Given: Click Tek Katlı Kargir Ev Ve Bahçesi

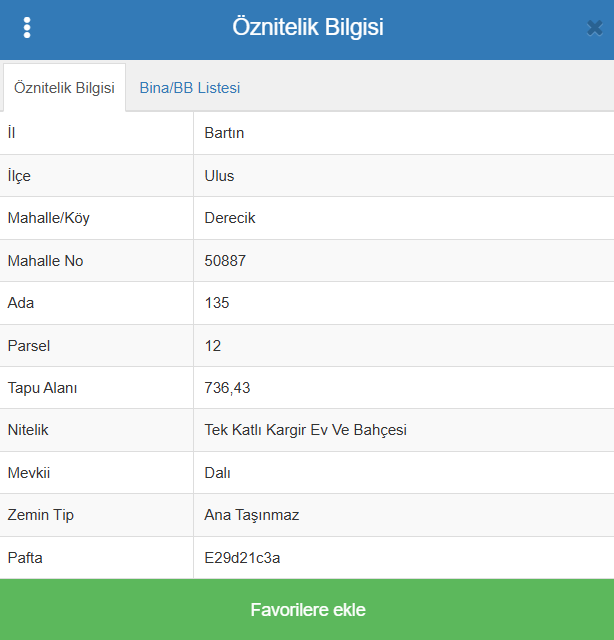Looking at the screenshot, I should [x=305, y=430].
